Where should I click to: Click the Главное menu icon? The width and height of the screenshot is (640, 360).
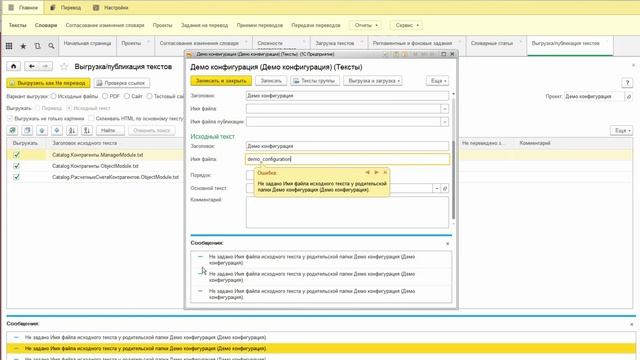tap(11, 7)
